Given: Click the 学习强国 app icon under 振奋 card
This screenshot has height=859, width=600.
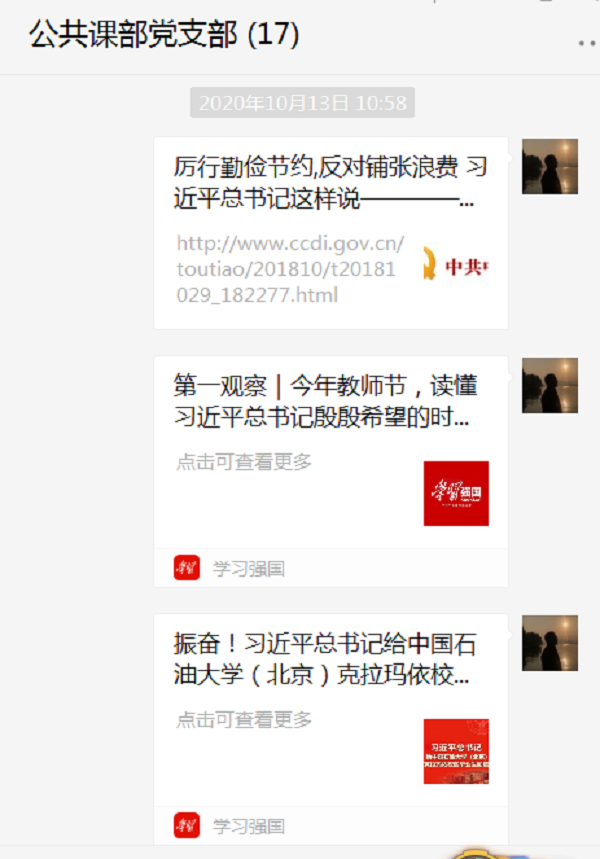Looking at the screenshot, I should tap(186, 825).
